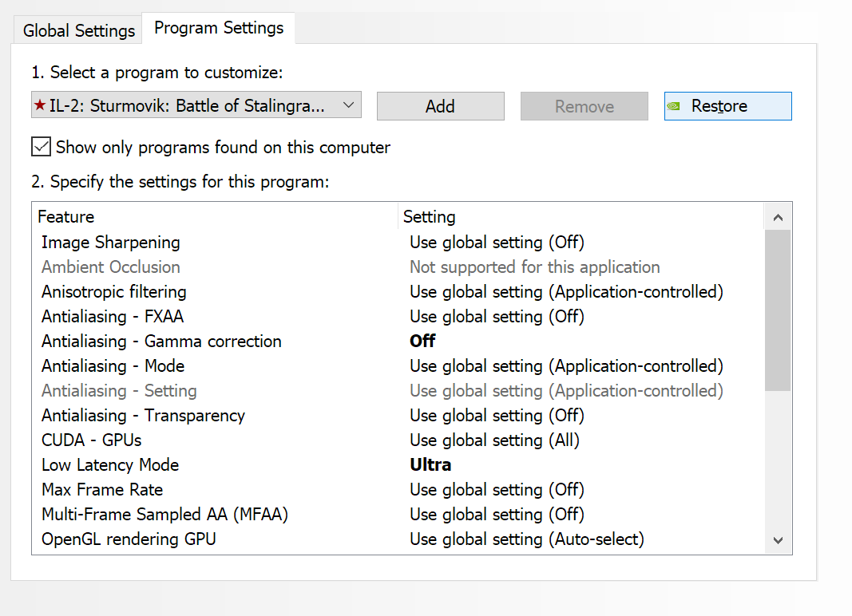Select the Anisotropic filtering row
The image size is (852, 616).
click(x=114, y=292)
